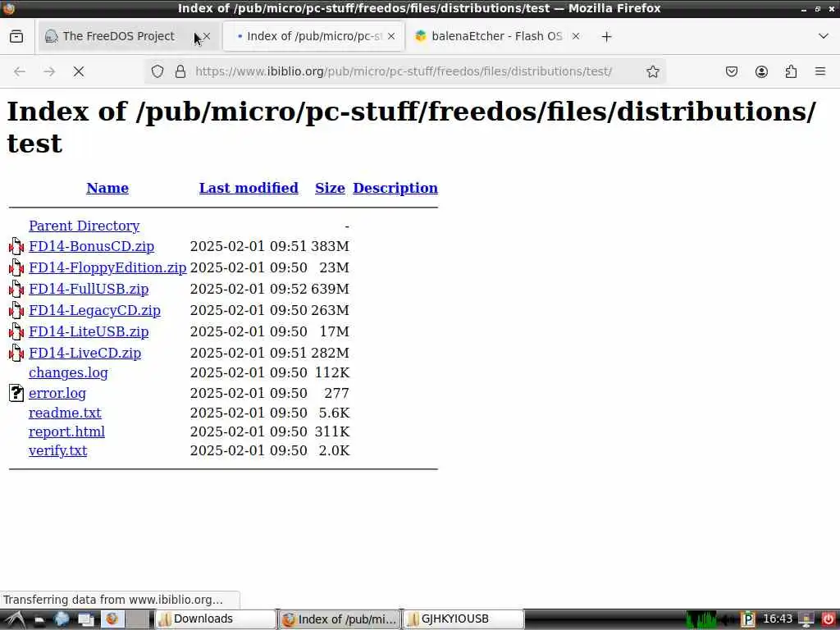Launch Firefox from the taskbar quick launcher
This screenshot has height=630, width=840.
coord(112,619)
